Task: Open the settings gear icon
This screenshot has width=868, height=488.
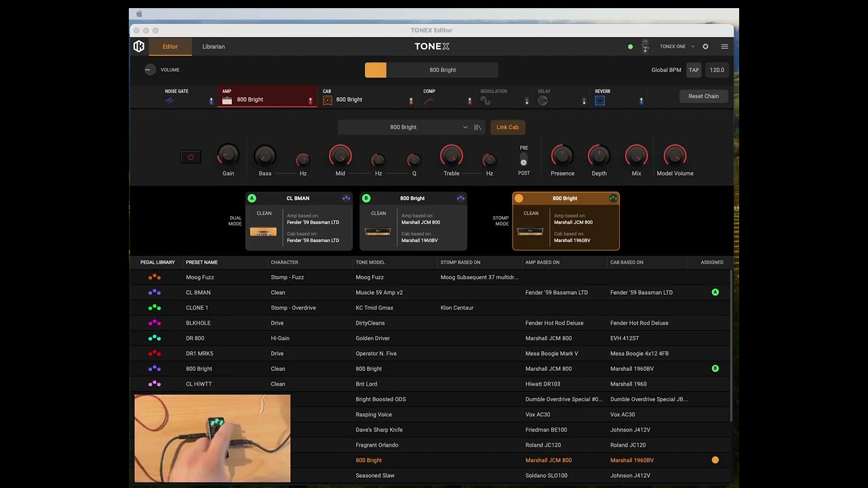Action: tap(705, 47)
